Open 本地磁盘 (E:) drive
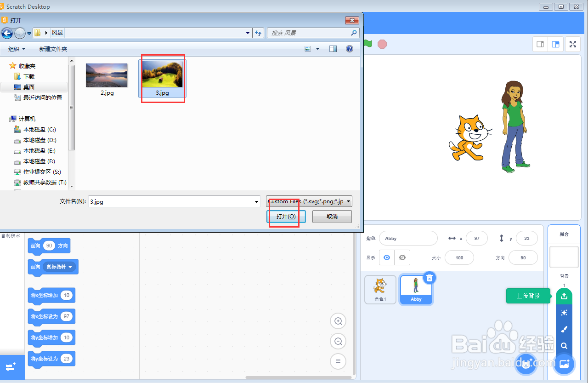The width and height of the screenshot is (588, 383). 40,151
